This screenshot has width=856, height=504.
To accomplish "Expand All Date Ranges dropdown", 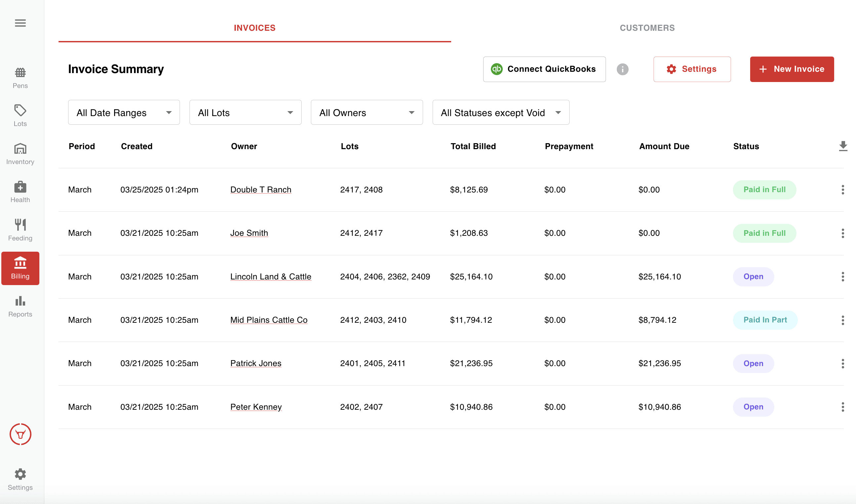I will click(124, 112).
